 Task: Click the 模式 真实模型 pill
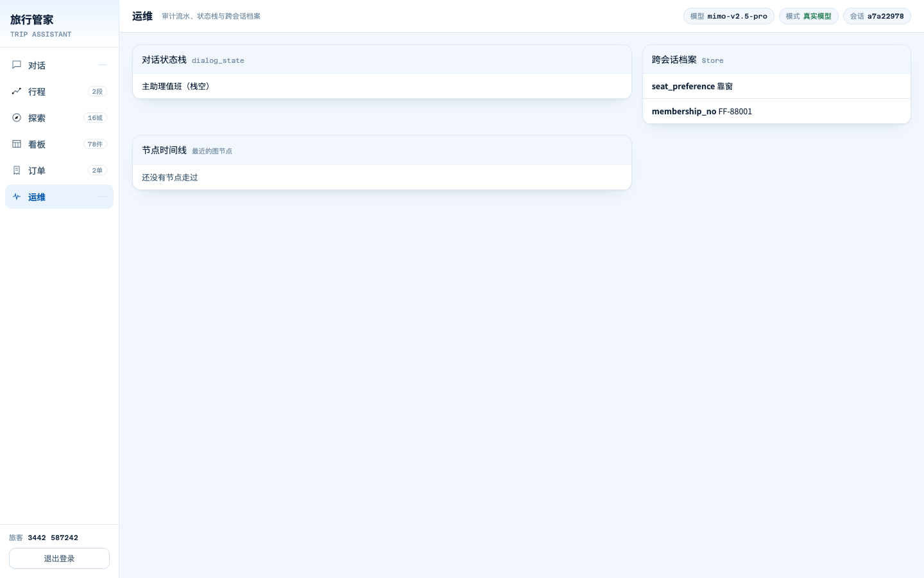[x=809, y=16]
